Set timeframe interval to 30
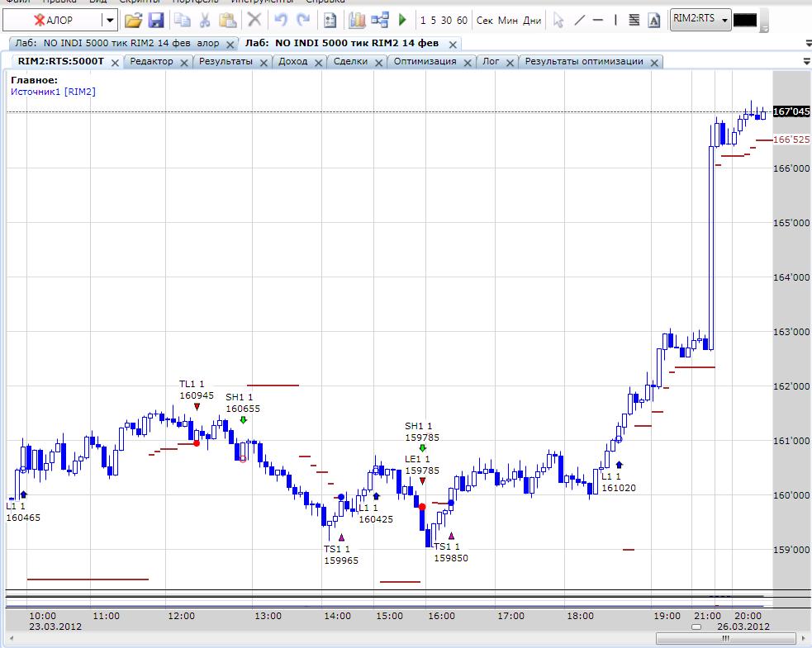 tap(446, 21)
